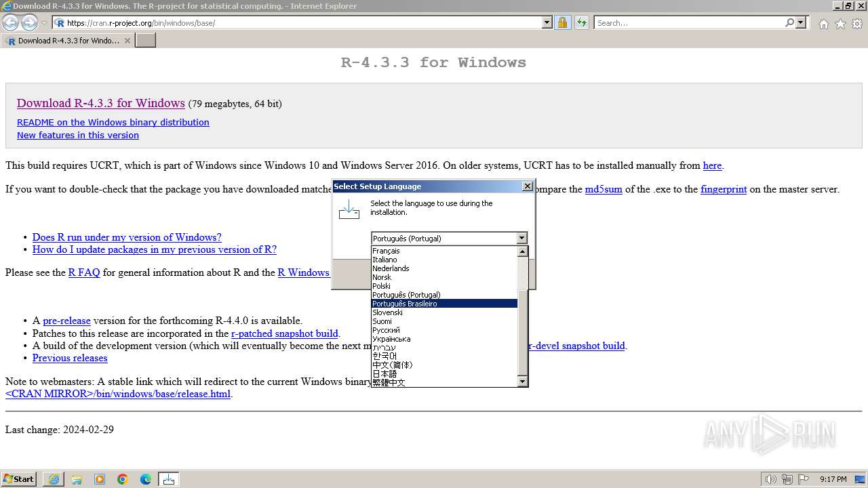The height and width of the screenshot is (488, 868).
Task: Select Nederlands in the language list
Action: (x=444, y=268)
